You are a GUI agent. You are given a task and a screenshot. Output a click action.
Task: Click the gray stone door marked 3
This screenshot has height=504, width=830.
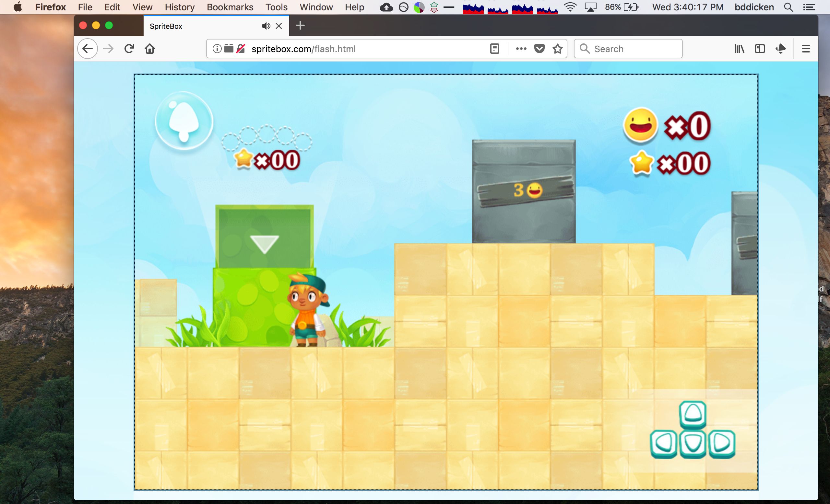(x=524, y=191)
